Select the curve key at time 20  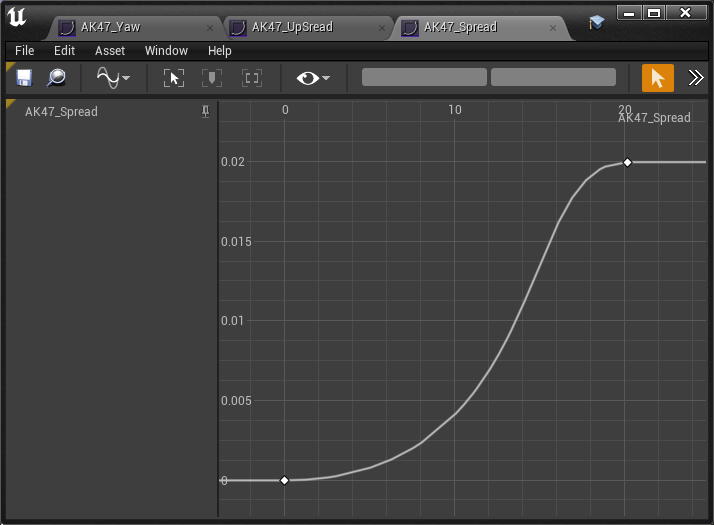pyautogui.click(x=627, y=162)
